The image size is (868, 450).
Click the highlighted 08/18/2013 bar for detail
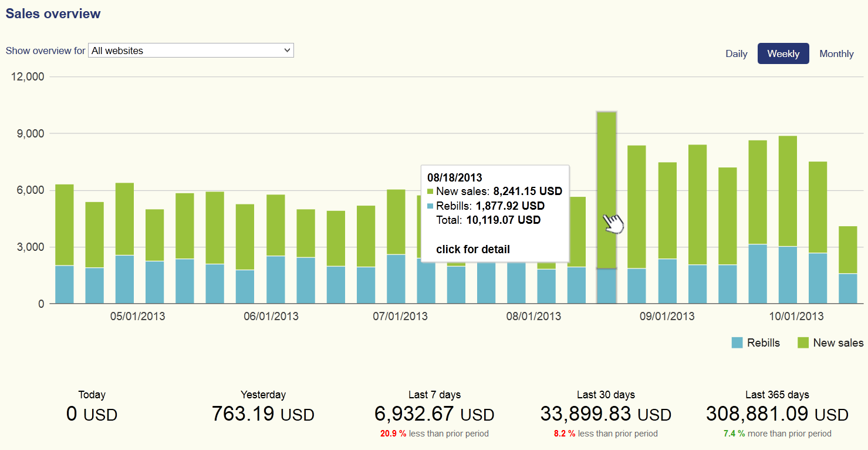pos(607,207)
